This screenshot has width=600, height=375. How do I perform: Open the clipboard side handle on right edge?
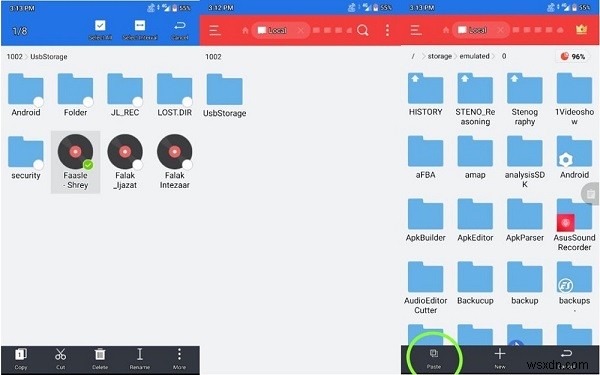click(591, 194)
